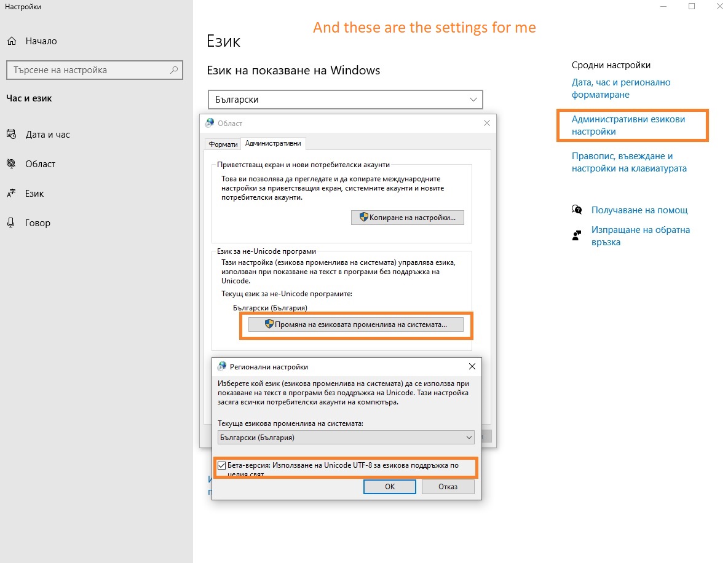
Task: Confirm with the OK button
Action: [x=390, y=486]
